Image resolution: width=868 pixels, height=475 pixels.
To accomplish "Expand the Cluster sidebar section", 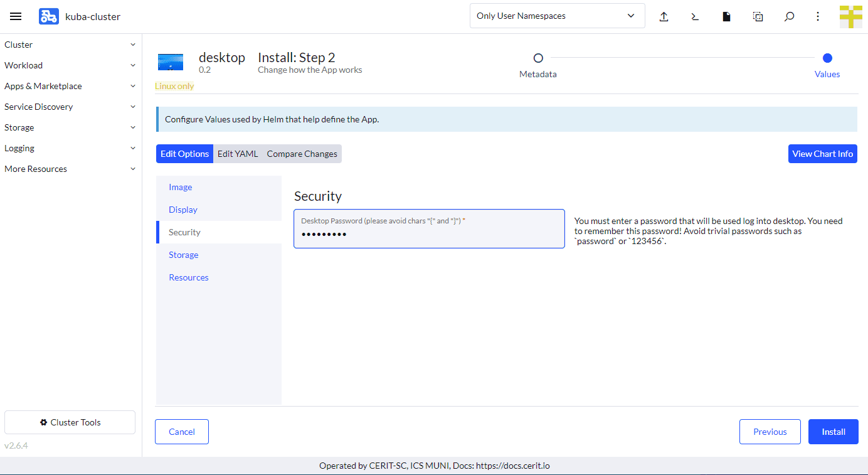I will click(70, 45).
